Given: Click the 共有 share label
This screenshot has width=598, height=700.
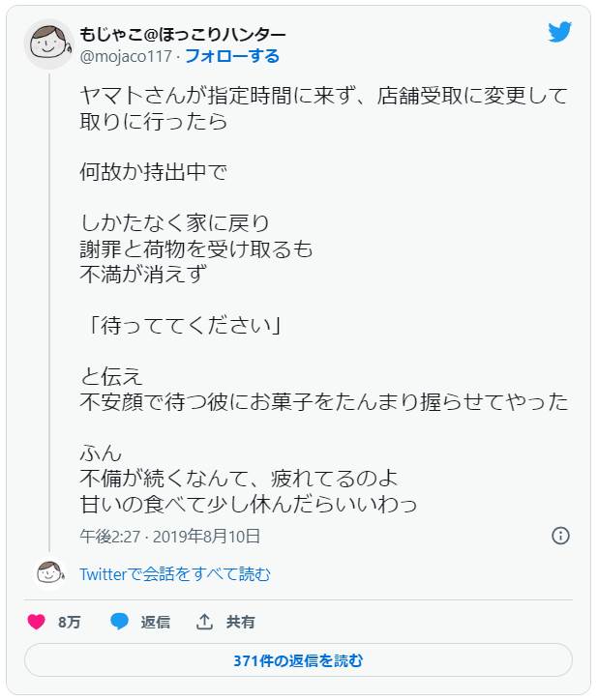Looking at the screenshot, I should pyautogui.click(x=241, y=622).
